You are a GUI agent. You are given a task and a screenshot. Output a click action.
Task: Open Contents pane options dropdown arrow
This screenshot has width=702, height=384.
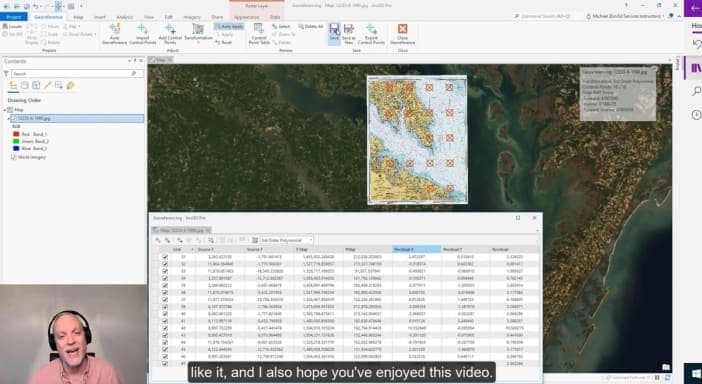click(129, 60)
